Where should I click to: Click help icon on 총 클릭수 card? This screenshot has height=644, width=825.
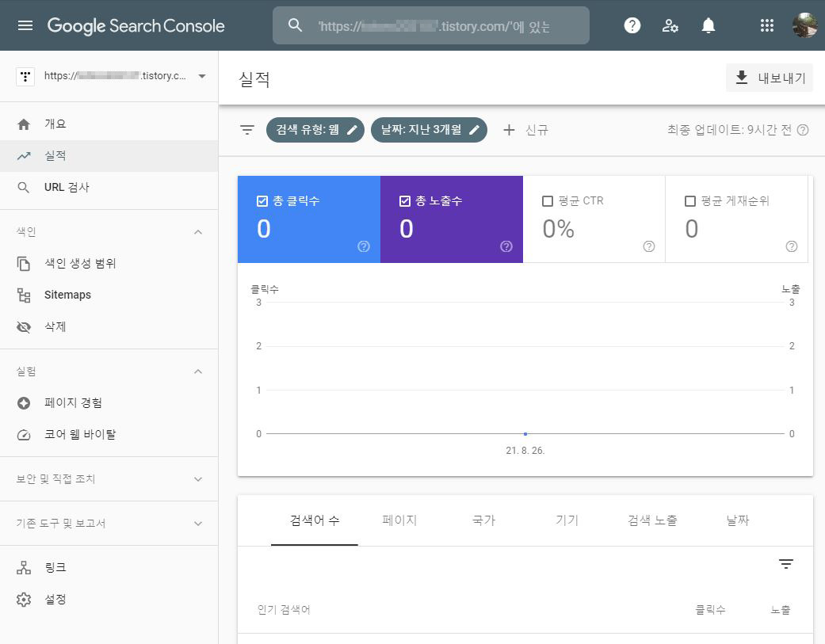(364, 246)
